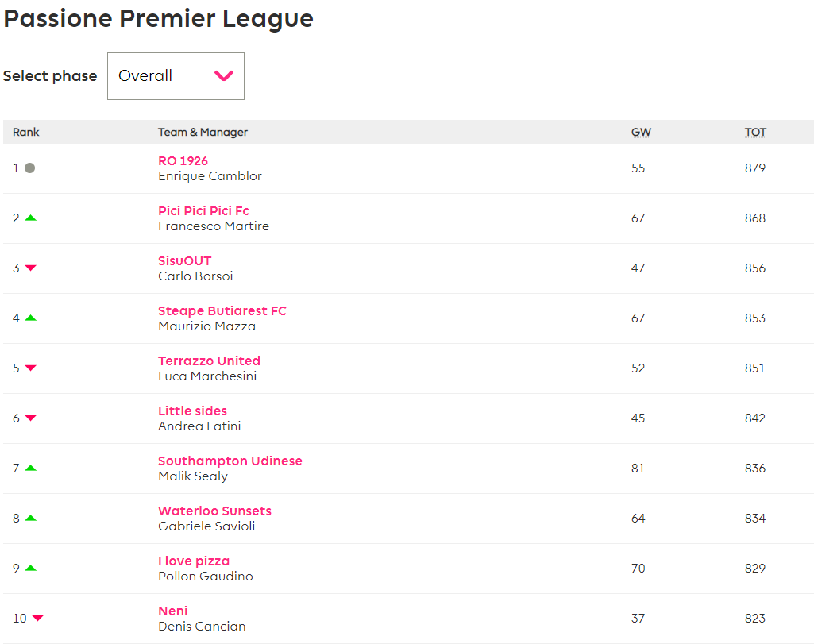Open the Southampton Udinese team
The image size is (814, 644).
tap(230, 461)
